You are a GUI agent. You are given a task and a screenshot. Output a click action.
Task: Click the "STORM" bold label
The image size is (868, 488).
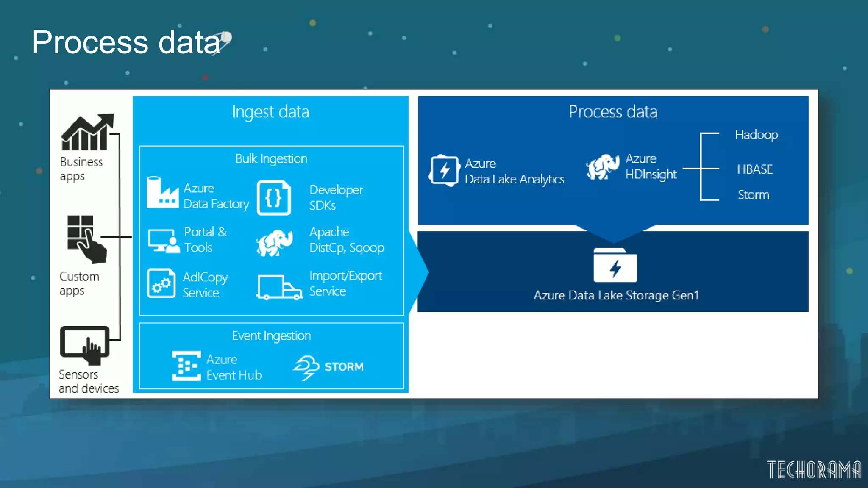pos(344,367)
